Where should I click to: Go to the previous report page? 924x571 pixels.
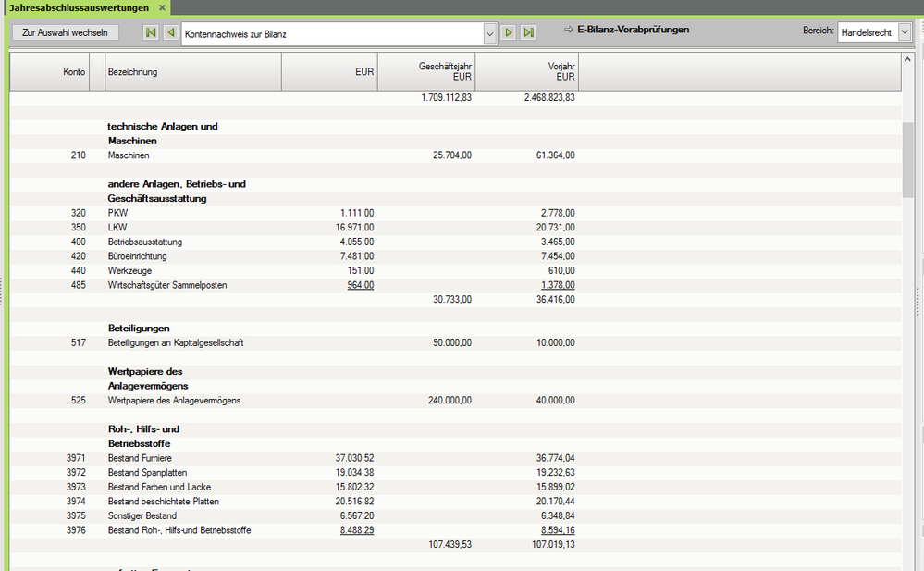[x=171, y=32]
